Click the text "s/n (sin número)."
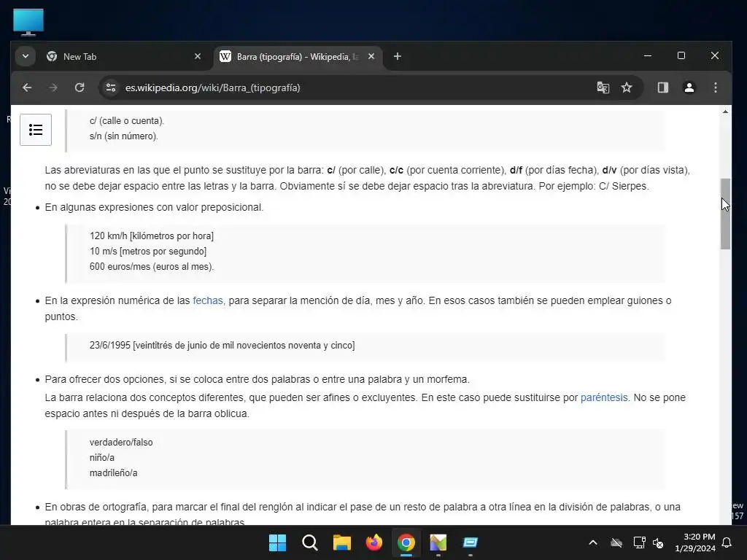Viewport: 747px width, 560px height. click(x=124, y=136)
